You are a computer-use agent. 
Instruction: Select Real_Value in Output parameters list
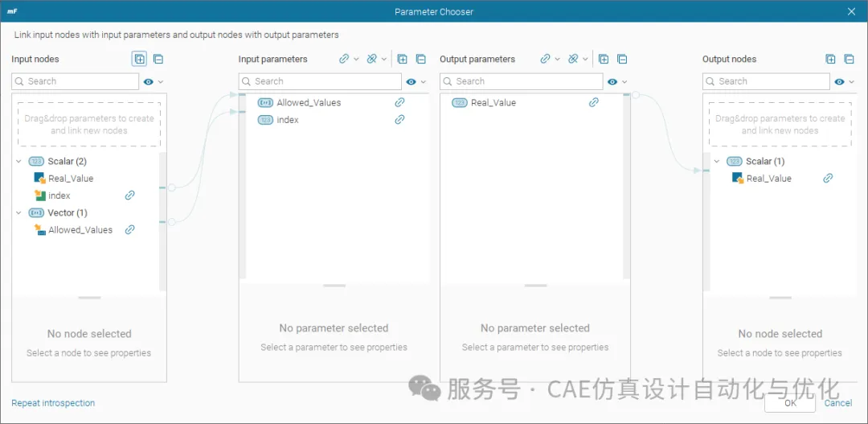[493, 102]
